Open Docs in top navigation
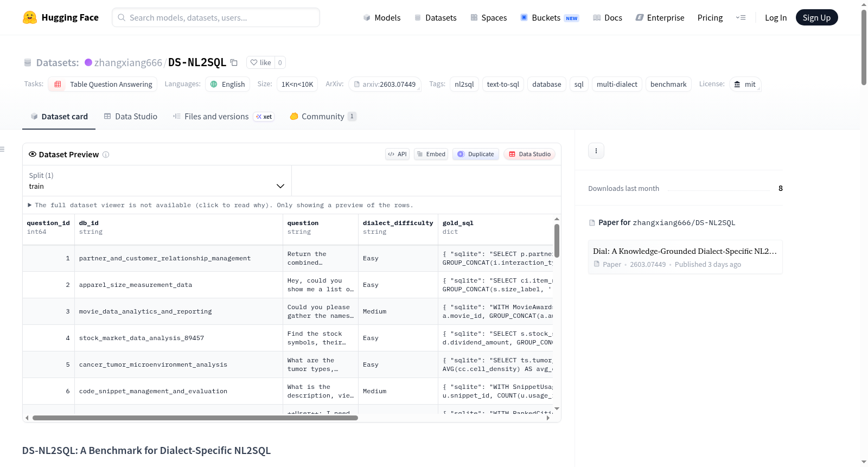The image size is (868, 467). [x=608, y=17]
